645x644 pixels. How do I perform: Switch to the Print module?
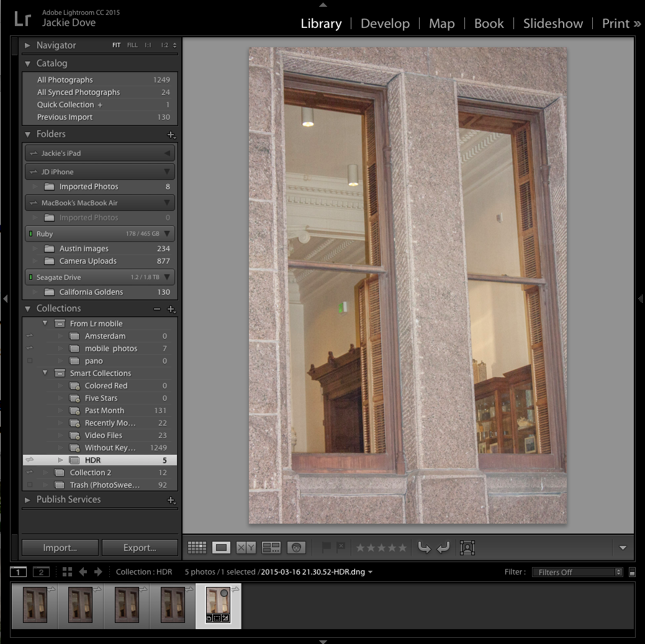[616, 24]
